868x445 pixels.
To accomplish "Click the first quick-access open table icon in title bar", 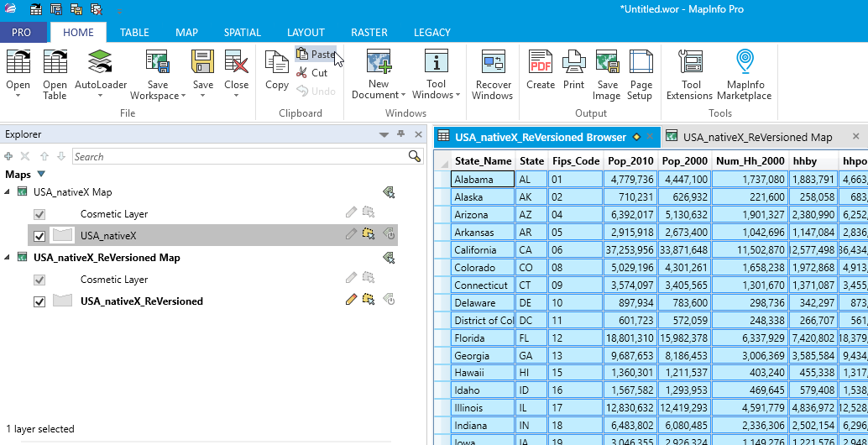I will coord(36,8).
